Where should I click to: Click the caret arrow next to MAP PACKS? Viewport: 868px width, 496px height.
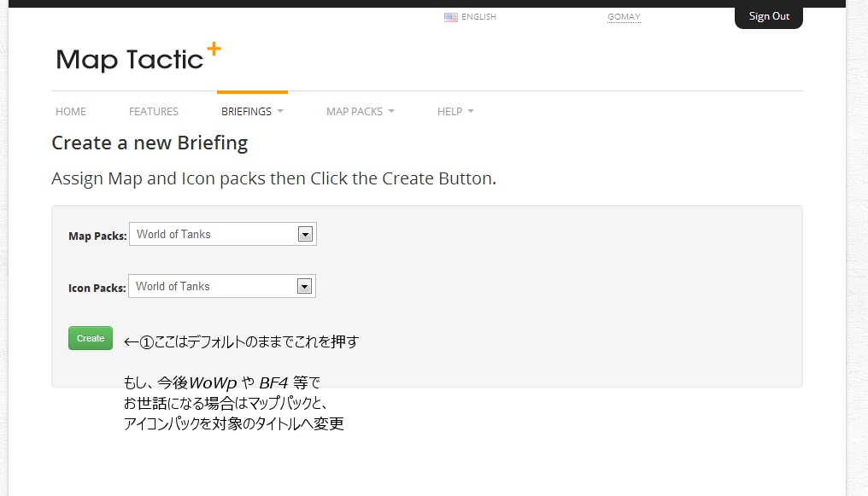point(391,112)
